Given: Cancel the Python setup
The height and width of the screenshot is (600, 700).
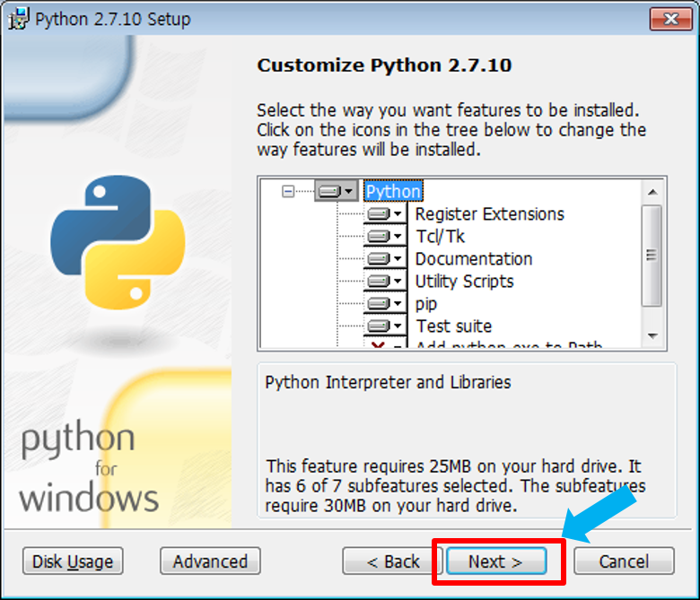Looking at the screenshot, I should coord(624,561).
